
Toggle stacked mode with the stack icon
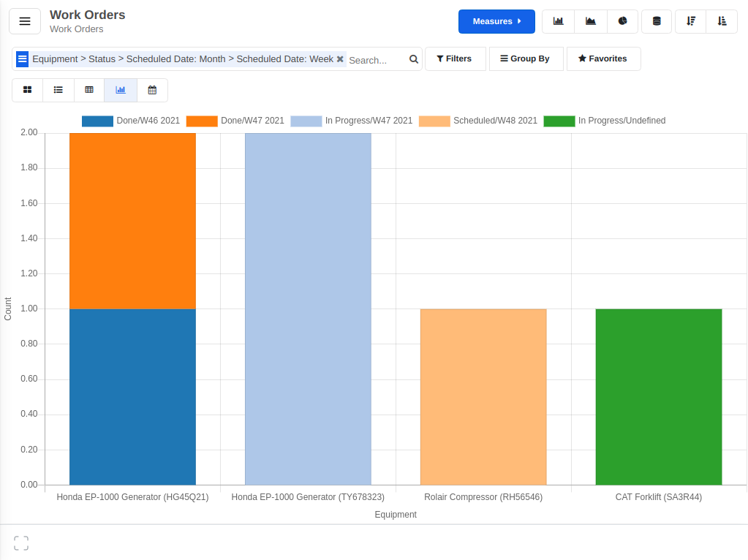pyautogui.click(x=656, y=21)
